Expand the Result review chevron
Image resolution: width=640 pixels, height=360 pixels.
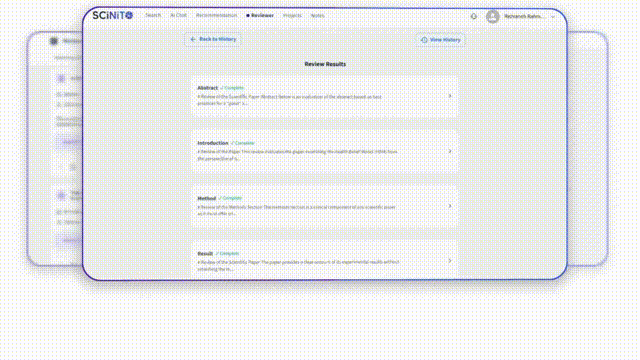click(450, 261)
